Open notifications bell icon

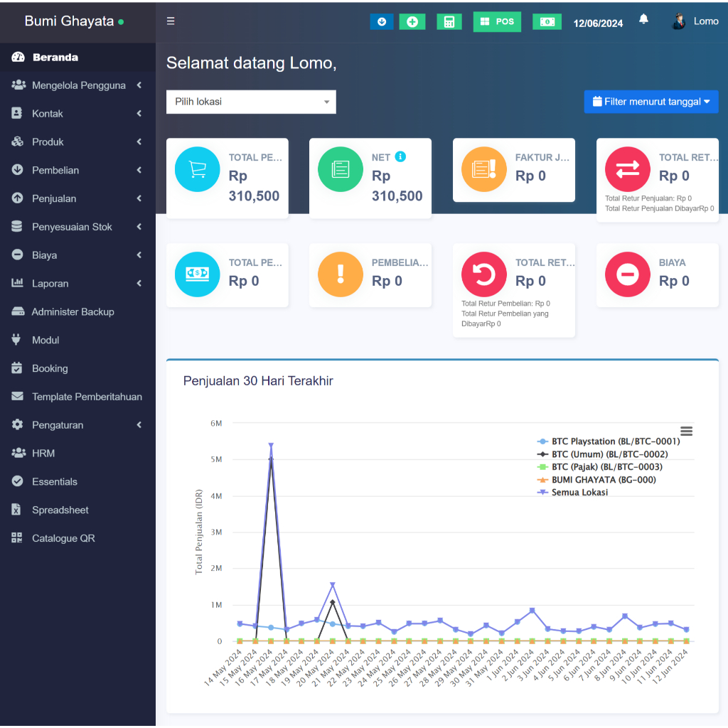coord(643,20)
